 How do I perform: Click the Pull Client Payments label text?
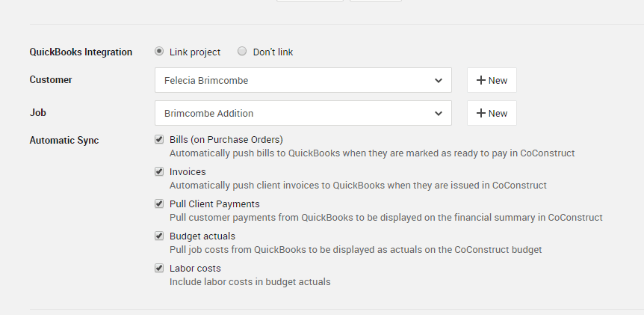click(214, 204)
